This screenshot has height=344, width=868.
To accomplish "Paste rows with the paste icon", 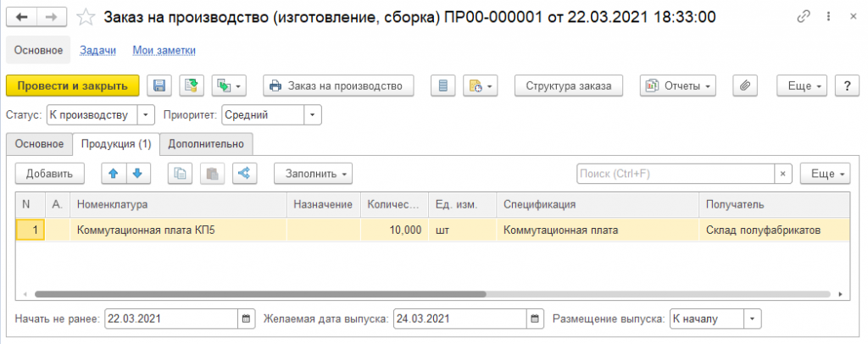I will [212, 173].
